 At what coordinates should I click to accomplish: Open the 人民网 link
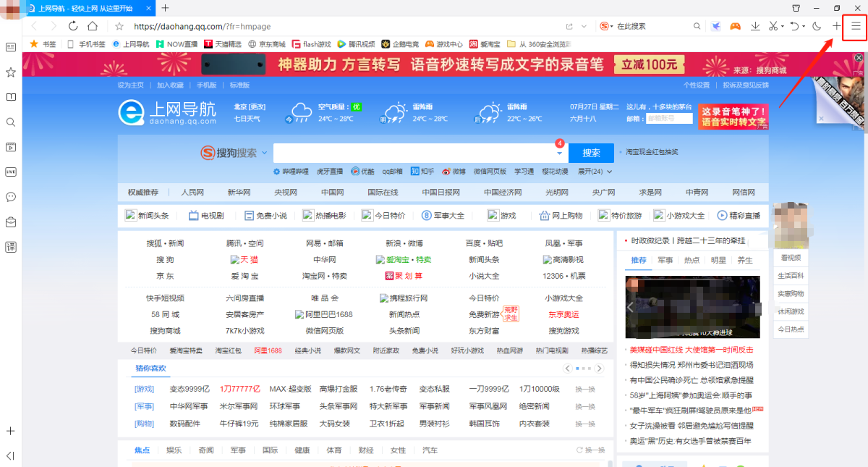click(x=192, y=193)
